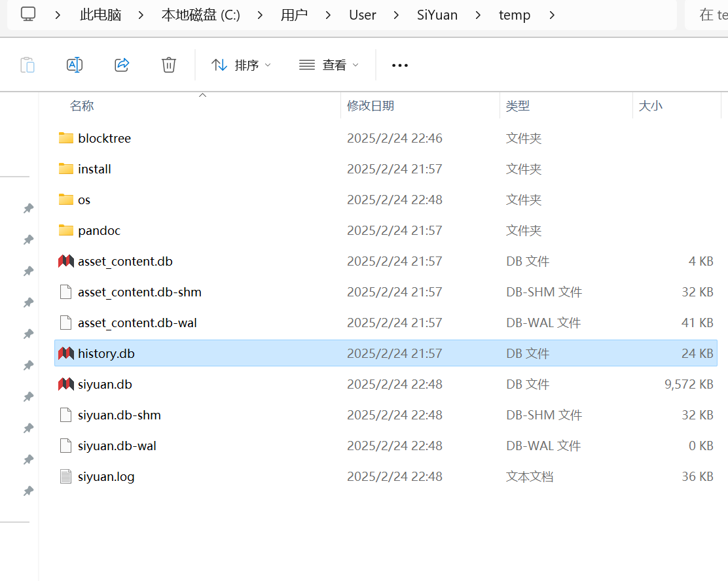Viewport: 728px width, 581px height.
Task: Open the more options ellipsis menu
Action: (400, 65)
